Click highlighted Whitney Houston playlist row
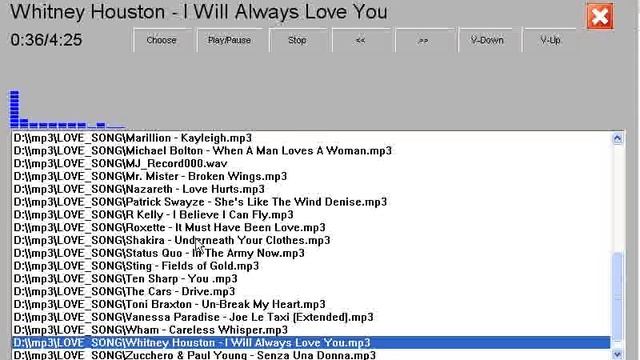The image size is (640, 360). [x=311, y=342]
